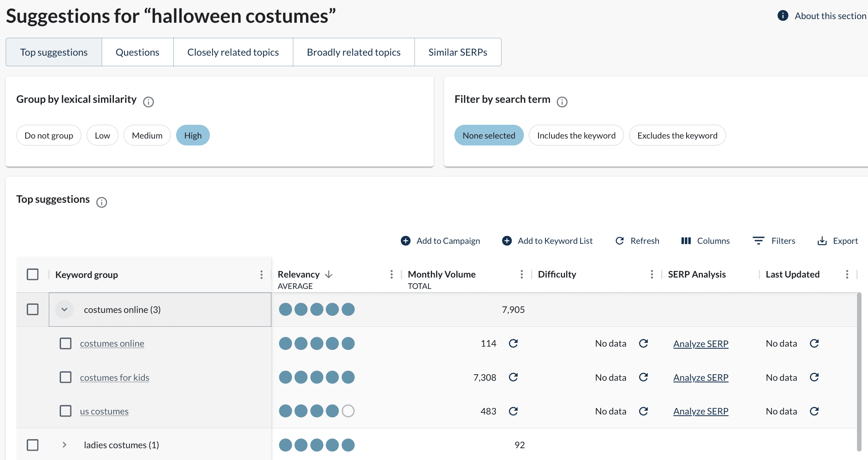Image resolution: width=868 pixels, height=460 pixels.
Task: Click the info icon beside Group by lexical similarity
Action: click(148, 102)
